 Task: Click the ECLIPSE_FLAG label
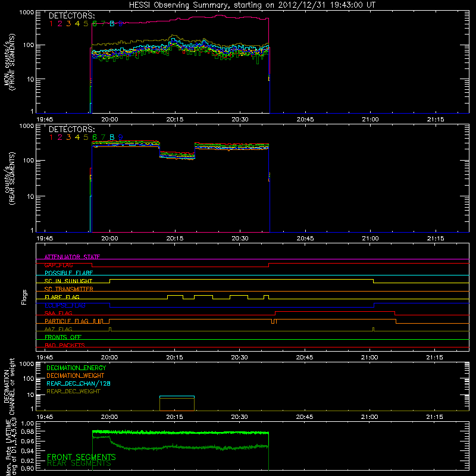65,305
